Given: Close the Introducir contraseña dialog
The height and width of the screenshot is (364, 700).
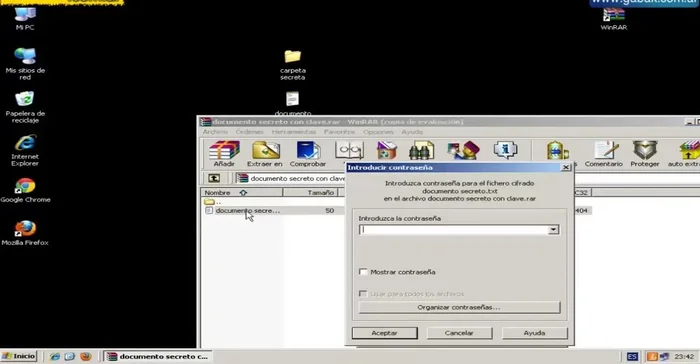Looking at the screenshot, I should click(566, 167).
